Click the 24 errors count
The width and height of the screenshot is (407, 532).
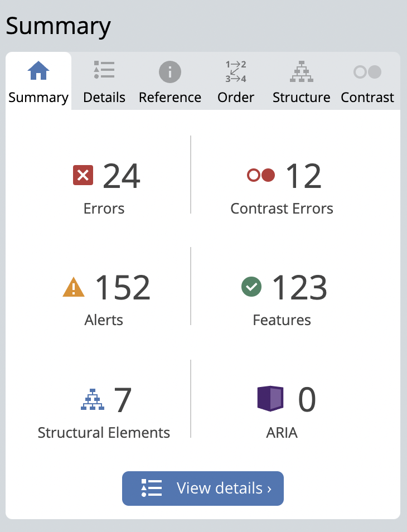[x=122, y=176]
